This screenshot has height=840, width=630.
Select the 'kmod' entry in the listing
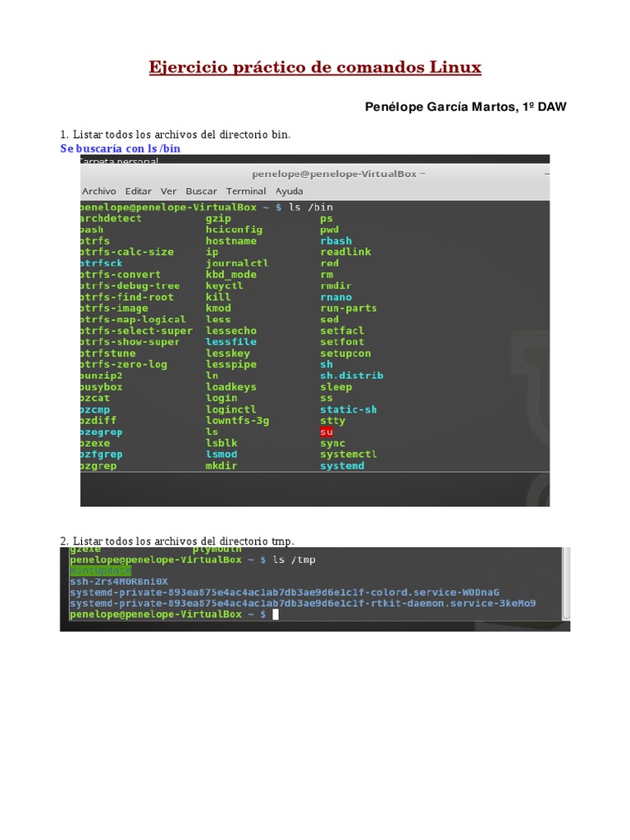tap(218, 308)
